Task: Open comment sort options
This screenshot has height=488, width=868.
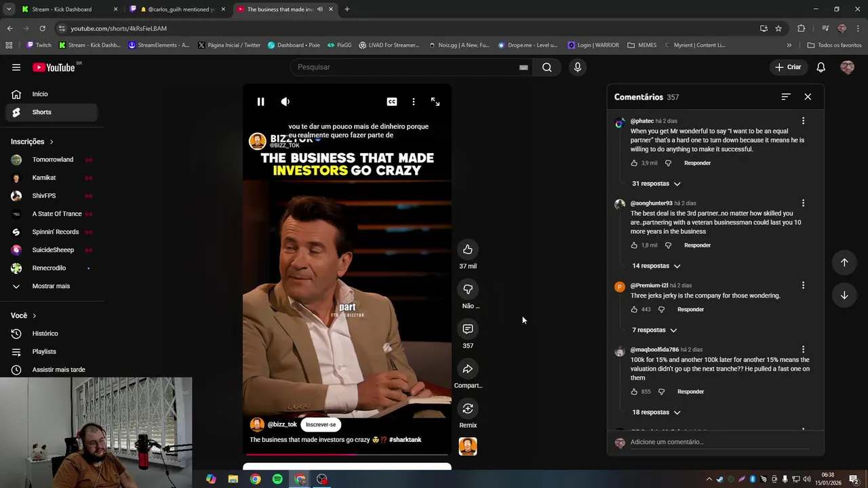Action: point(786,97)
